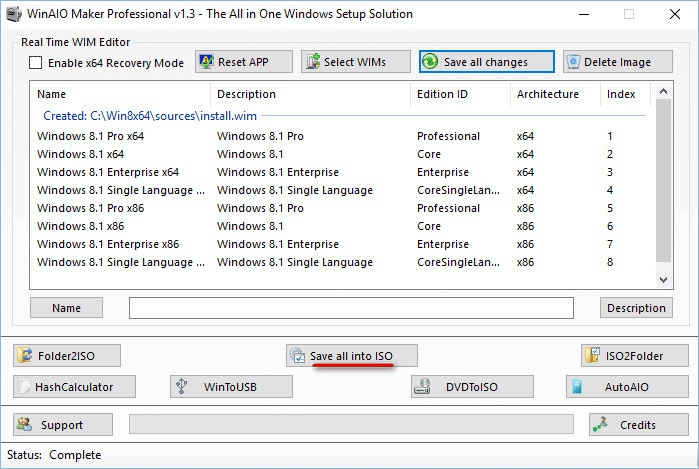Viewport: 699px width, 469px height.
Task: Click the Name button below the list
Action: click(x=66, y=308)
